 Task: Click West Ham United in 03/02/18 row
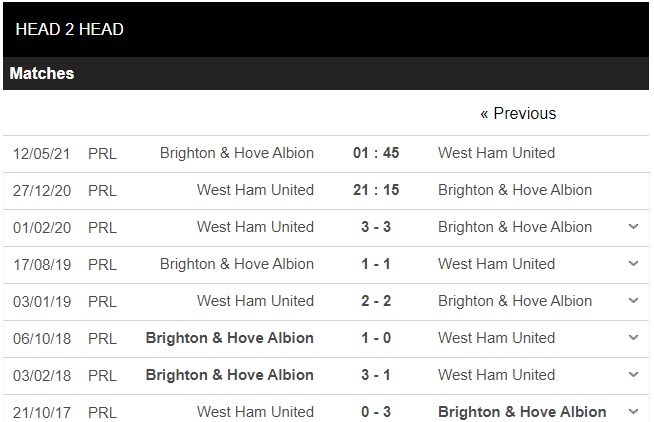pos(496,375)
